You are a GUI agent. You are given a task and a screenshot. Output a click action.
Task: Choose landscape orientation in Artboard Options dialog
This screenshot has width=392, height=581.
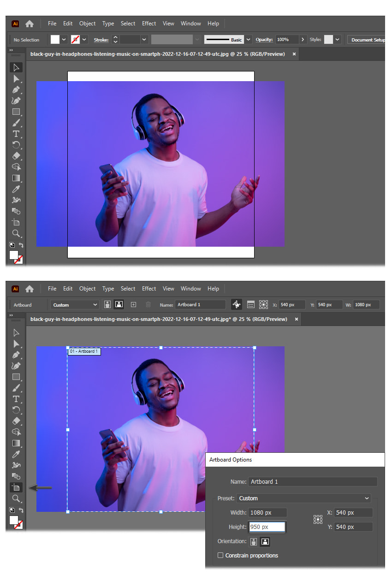pos(264,541)
